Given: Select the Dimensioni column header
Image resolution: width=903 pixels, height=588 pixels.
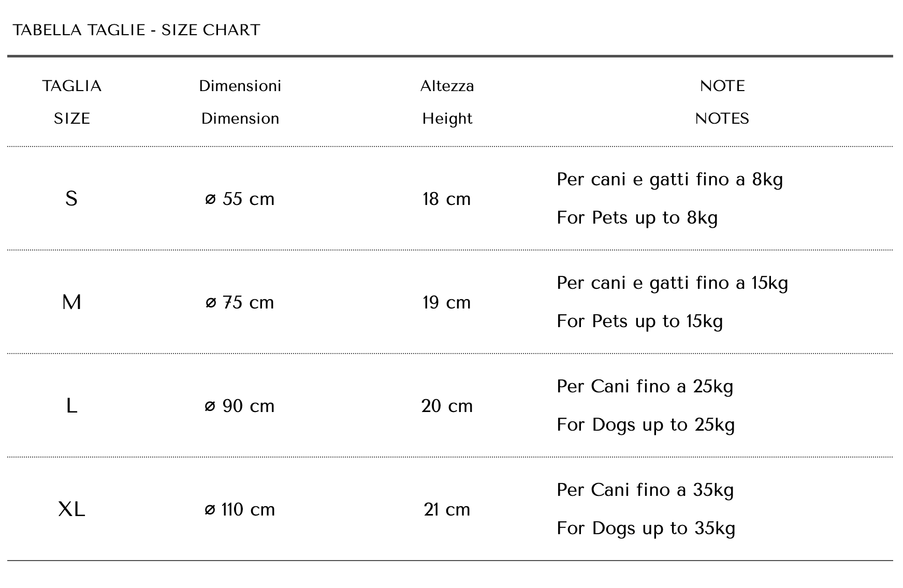Looking at the screenshot, I should 240,86.
